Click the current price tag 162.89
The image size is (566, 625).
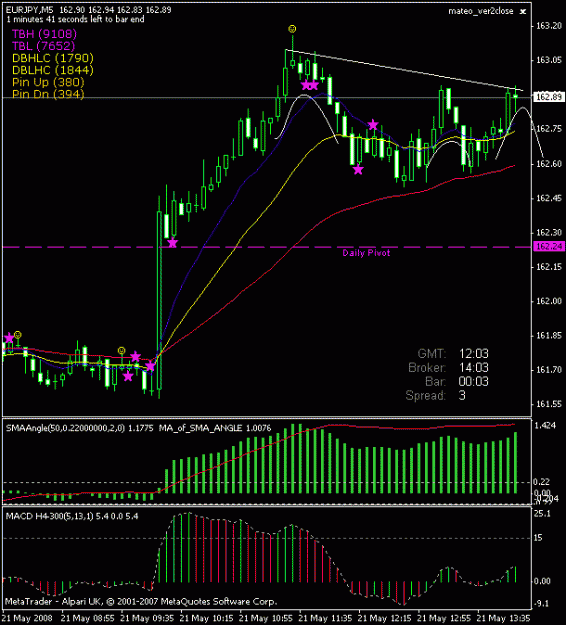click(549, 97)
